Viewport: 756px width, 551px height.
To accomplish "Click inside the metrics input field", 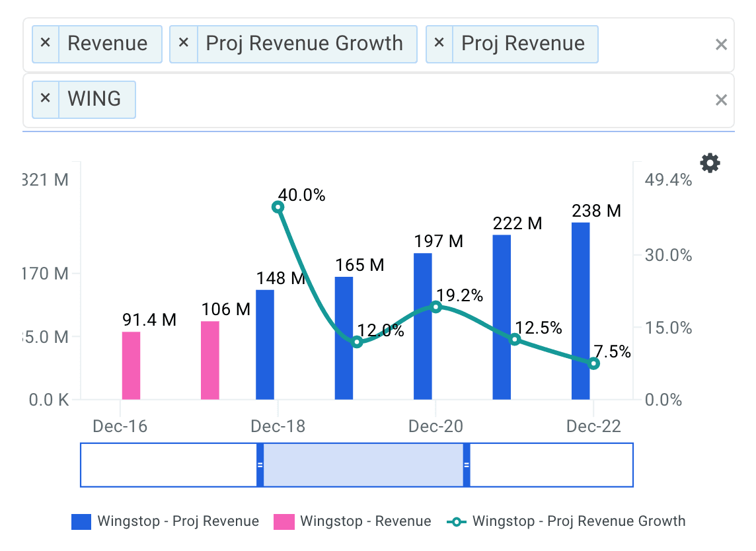I will point(654,45).
